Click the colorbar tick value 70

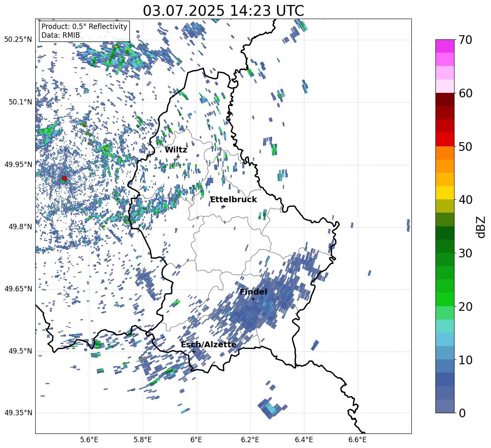coord(466,40)
